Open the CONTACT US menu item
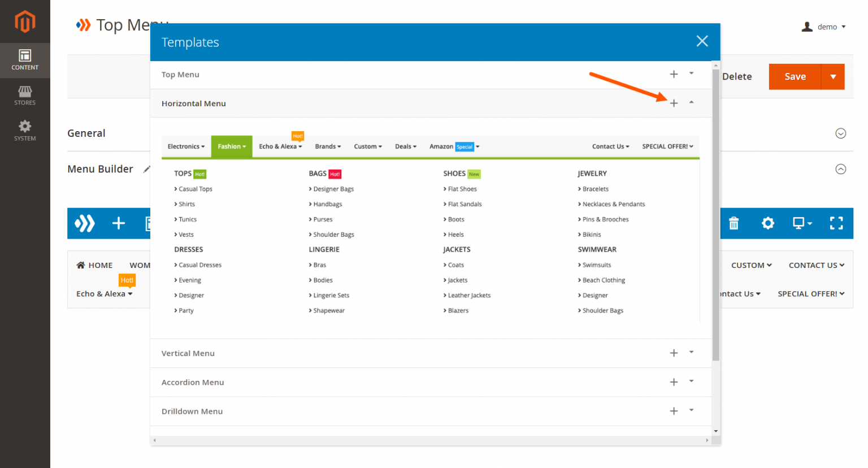Screen dimensions: 868x468 coord(816,265)
